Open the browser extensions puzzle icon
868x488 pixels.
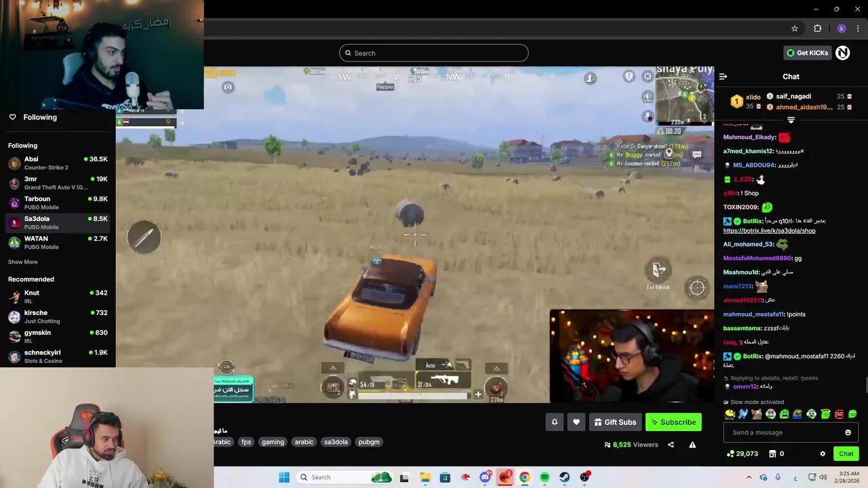[x=817, y=28]
